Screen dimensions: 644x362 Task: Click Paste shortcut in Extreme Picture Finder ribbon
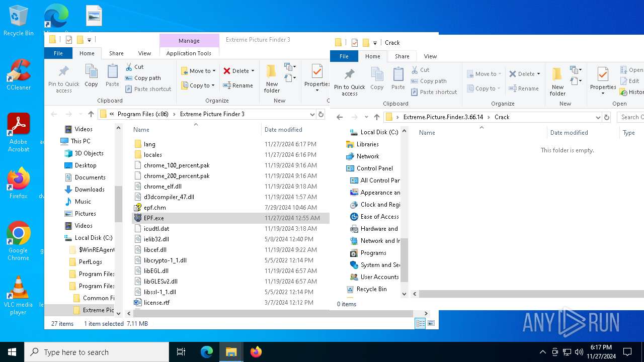point(148,89)
